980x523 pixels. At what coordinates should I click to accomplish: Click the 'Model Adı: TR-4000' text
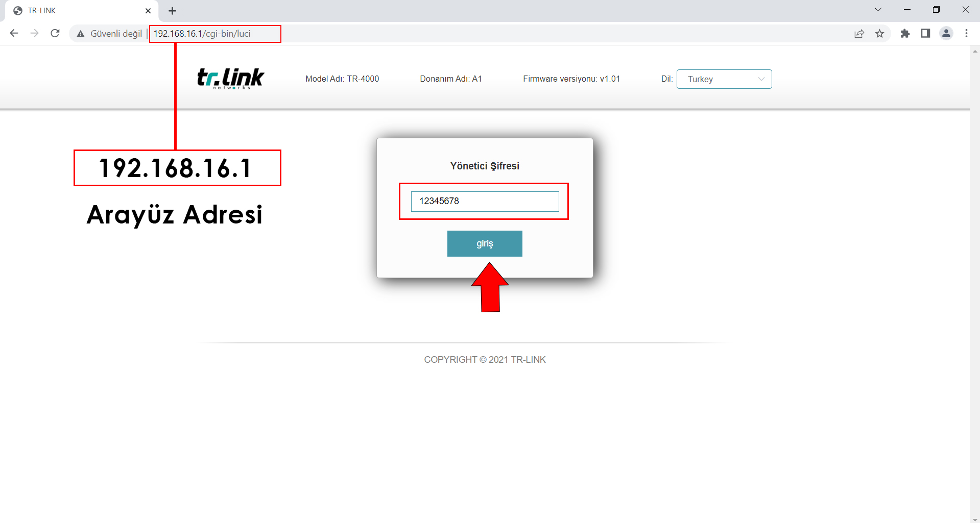(x=342, y=79)
